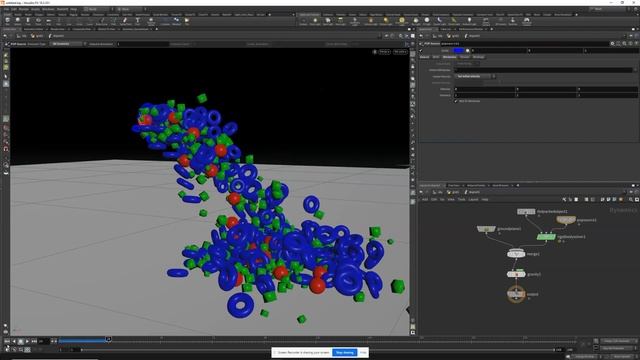
Task: Go back in the scene view path bar
Action: coord(5,36)
